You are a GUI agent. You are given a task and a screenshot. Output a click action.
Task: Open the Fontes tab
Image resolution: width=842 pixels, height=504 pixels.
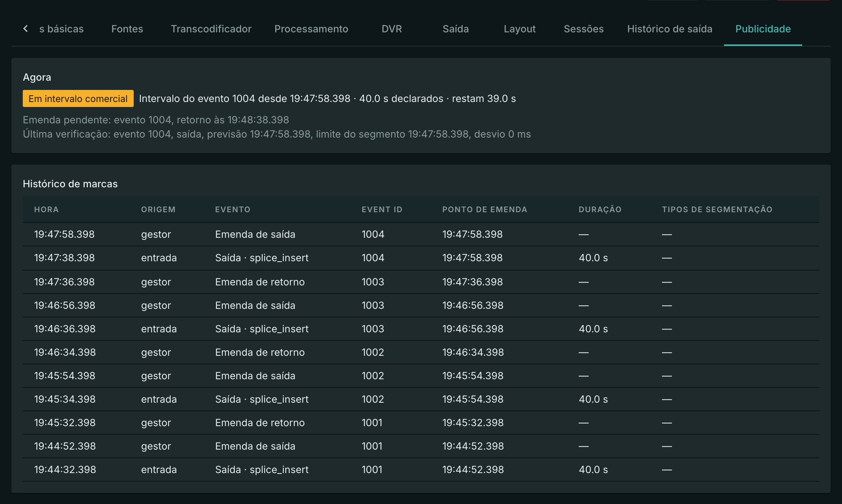pos(127,29)
